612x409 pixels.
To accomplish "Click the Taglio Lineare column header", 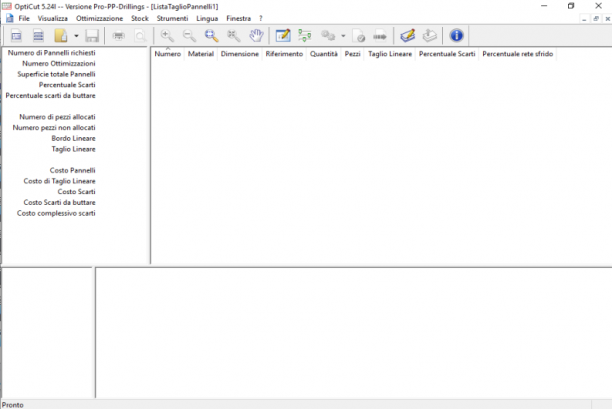I will [390, 54].
